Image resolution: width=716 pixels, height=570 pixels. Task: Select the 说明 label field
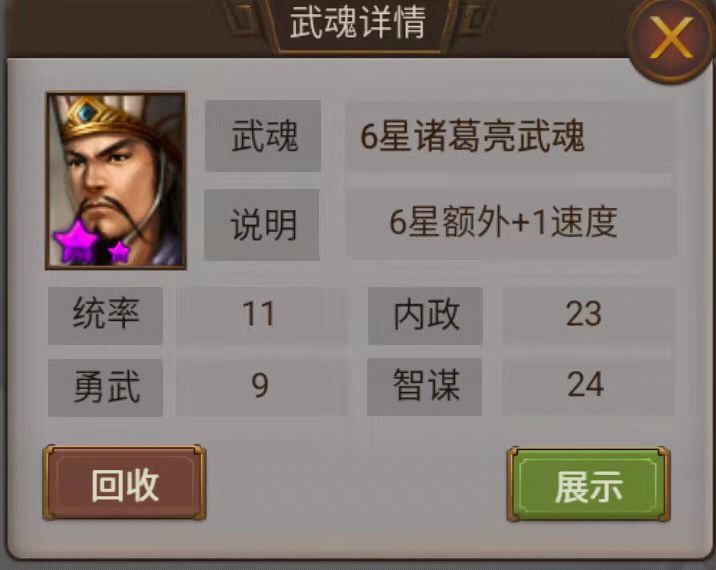point(262,225)
